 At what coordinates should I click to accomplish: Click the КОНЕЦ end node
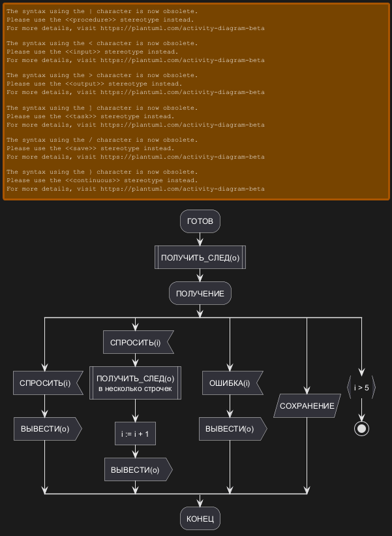pos(200,519)
